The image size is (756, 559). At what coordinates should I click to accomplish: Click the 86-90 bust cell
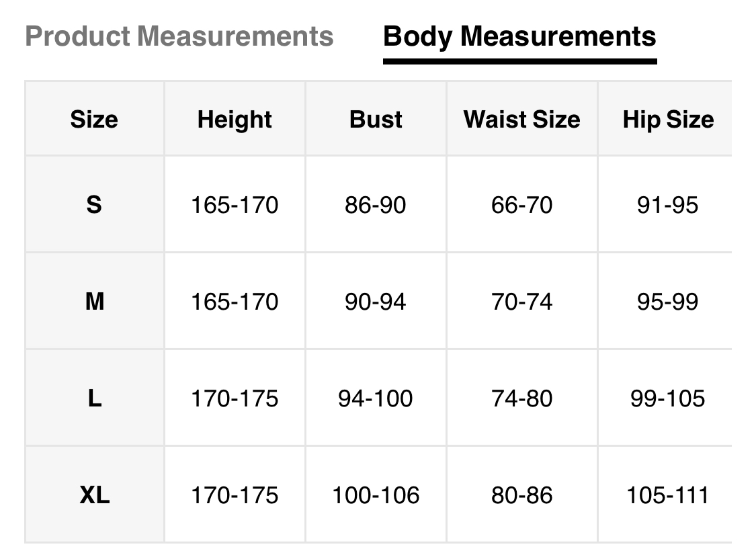[x=376, y=204]
